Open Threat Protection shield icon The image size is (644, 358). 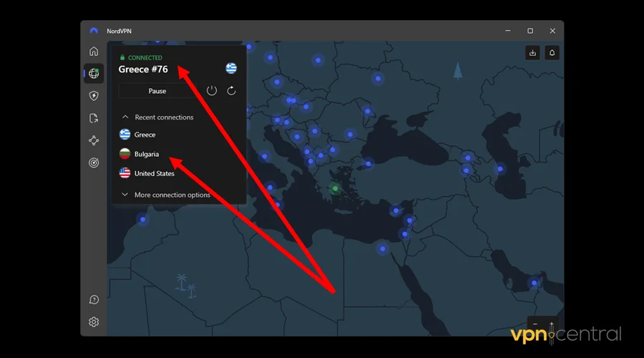94,96
